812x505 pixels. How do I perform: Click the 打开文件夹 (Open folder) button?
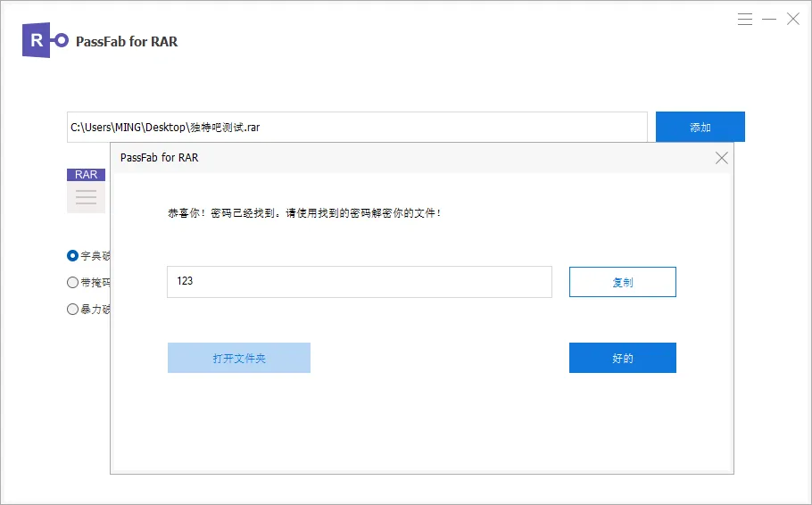click(239, 358)
